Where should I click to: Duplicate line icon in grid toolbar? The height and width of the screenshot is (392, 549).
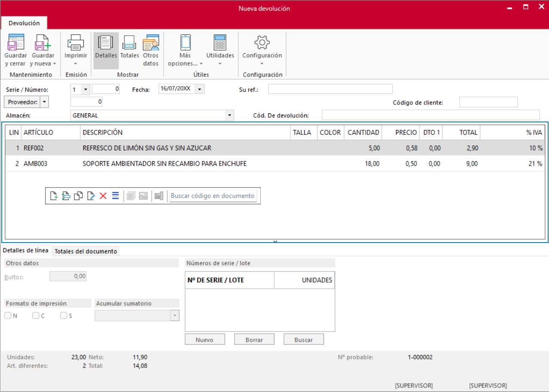pyautogui.click(x=78, y=196)
